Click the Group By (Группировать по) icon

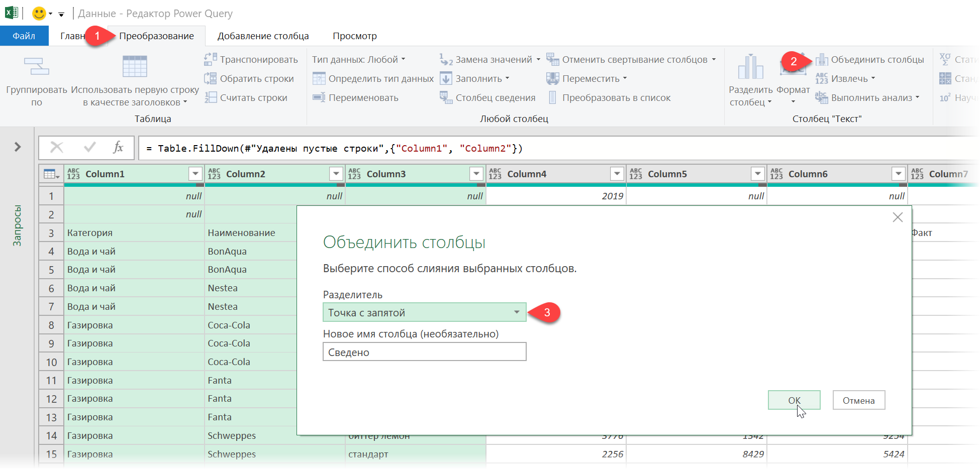36,66
